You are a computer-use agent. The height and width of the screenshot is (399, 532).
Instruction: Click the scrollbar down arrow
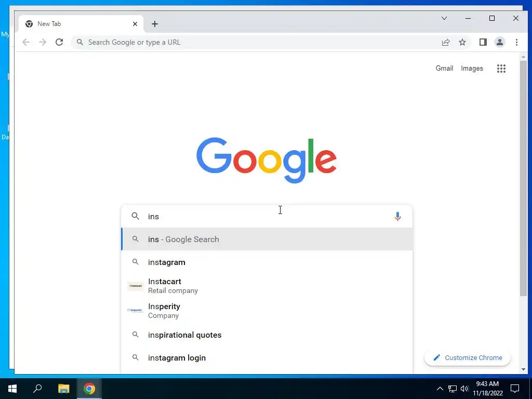coord(523,369)
